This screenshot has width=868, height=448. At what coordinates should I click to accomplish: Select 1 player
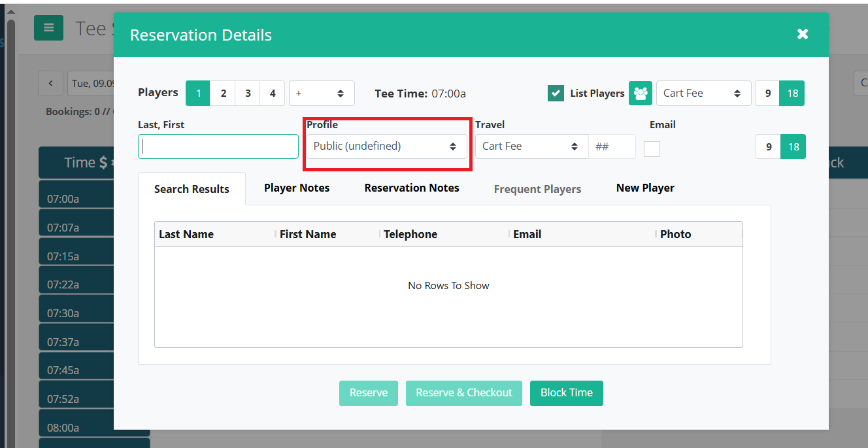coord(198,94)
